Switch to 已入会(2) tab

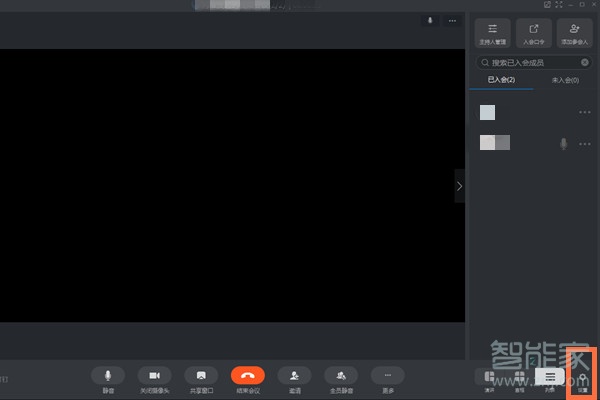(x=502, y=79)
